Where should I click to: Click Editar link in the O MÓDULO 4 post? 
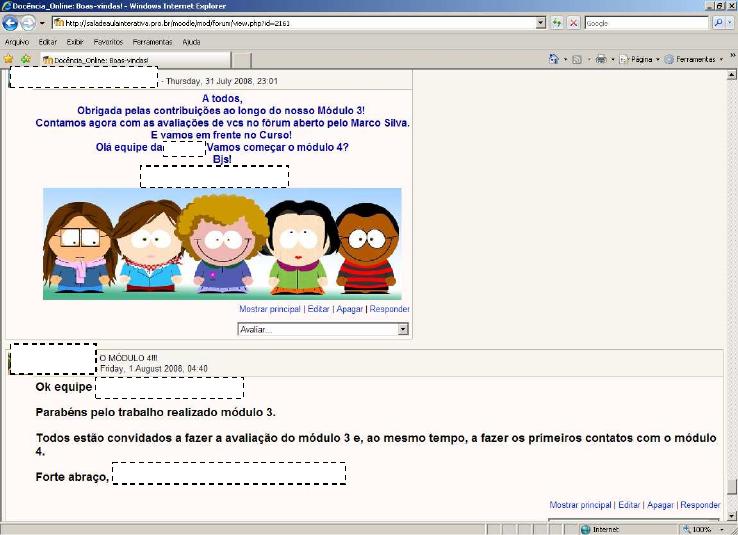pyautogui.click(x=628, y=506)
